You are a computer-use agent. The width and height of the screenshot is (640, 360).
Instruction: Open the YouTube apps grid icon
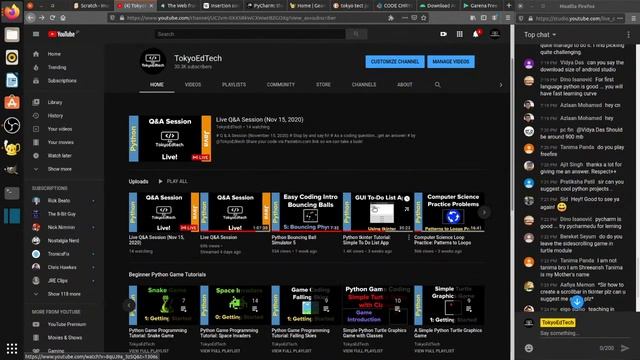[460, 34]
